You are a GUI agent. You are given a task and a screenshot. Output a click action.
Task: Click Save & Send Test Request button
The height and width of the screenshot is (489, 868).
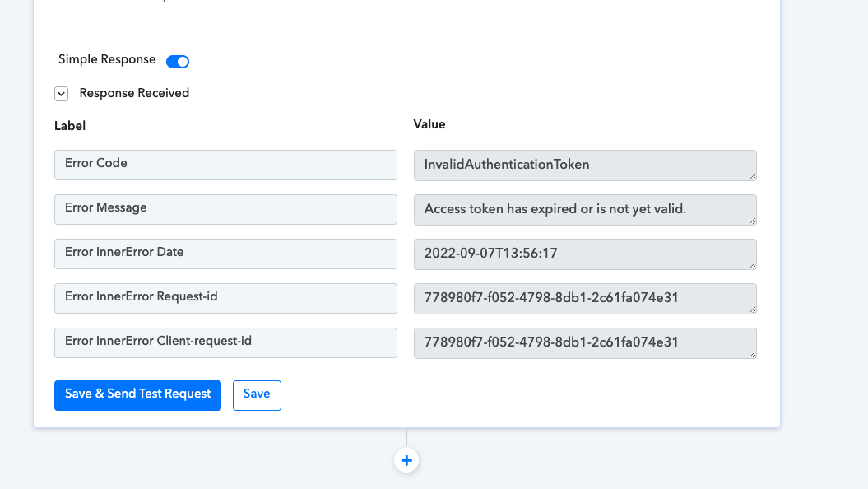pyautogui.click(x=138, y=395)
